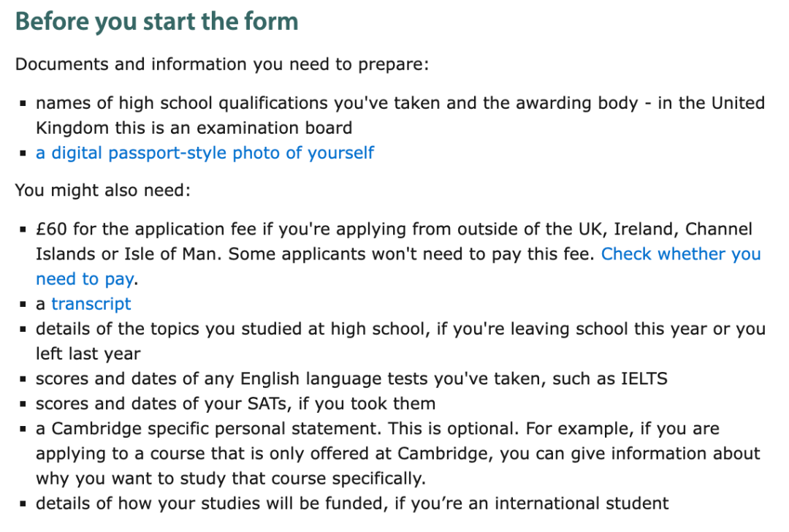Click the high school qualifications bullet text

[x=400, y=115]
